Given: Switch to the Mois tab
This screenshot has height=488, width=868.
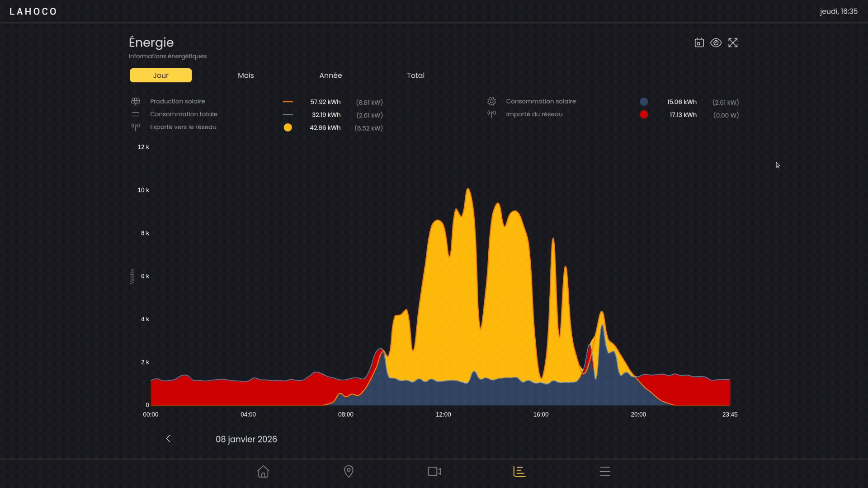Looking at the screenshot, I should [245, 75].
